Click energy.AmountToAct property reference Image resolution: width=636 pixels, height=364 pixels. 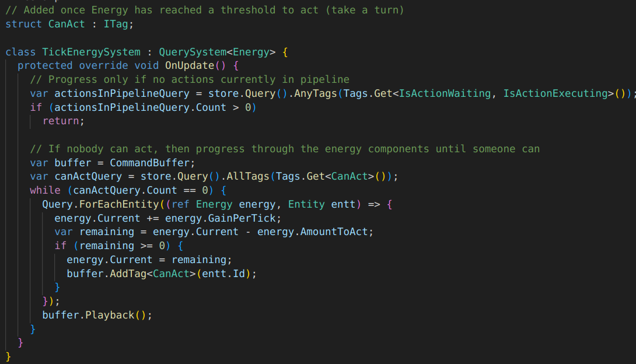pyautogui.click(x=312, y=232)
